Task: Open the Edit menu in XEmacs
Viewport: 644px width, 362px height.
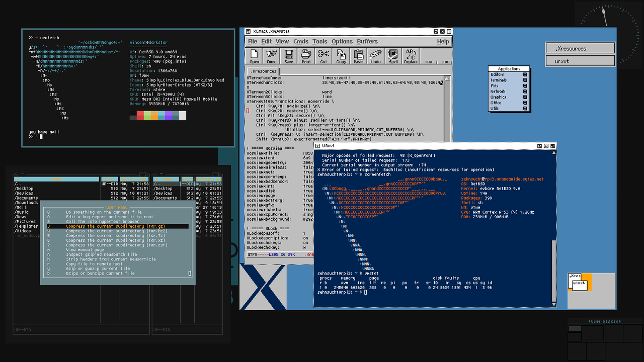Action: 266,42
